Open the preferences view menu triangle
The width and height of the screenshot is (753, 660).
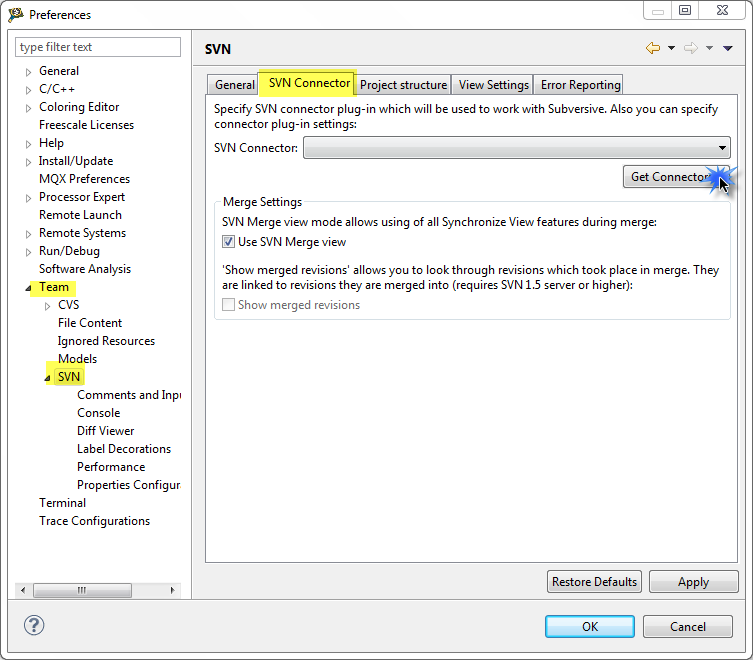tap(728, 48)
